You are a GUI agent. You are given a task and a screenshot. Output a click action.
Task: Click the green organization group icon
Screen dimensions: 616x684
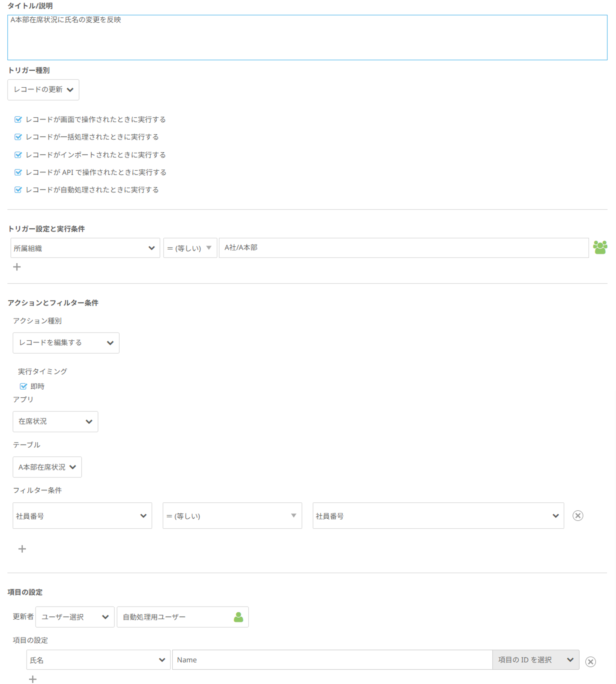click(600, 248)
